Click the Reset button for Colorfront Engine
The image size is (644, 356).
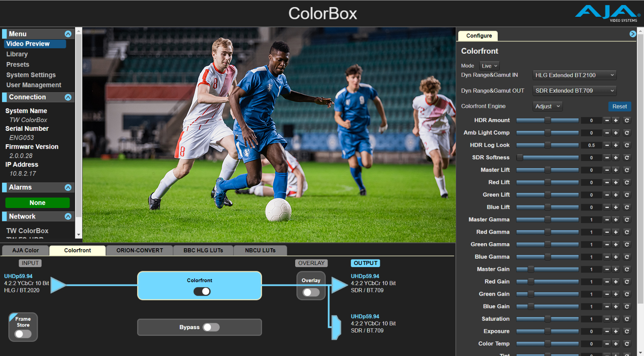pos(620,106)
